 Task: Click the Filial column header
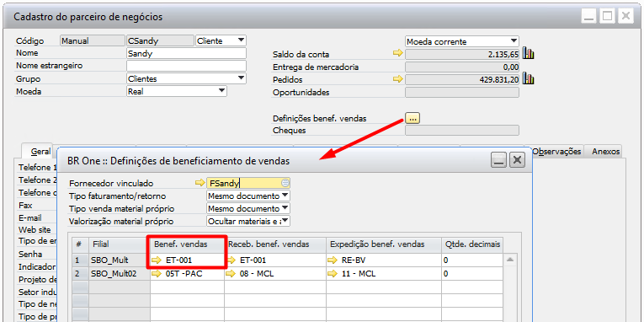point(120,244)
